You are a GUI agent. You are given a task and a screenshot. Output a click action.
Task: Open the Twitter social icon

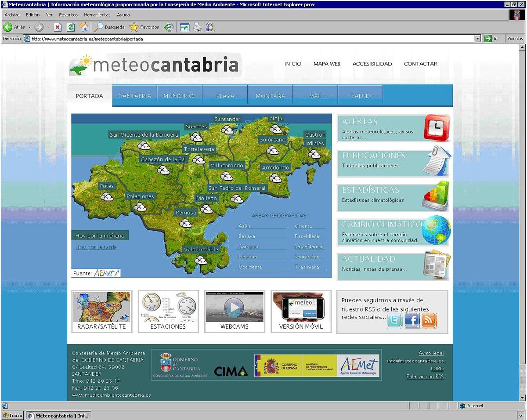click(394, 320)
